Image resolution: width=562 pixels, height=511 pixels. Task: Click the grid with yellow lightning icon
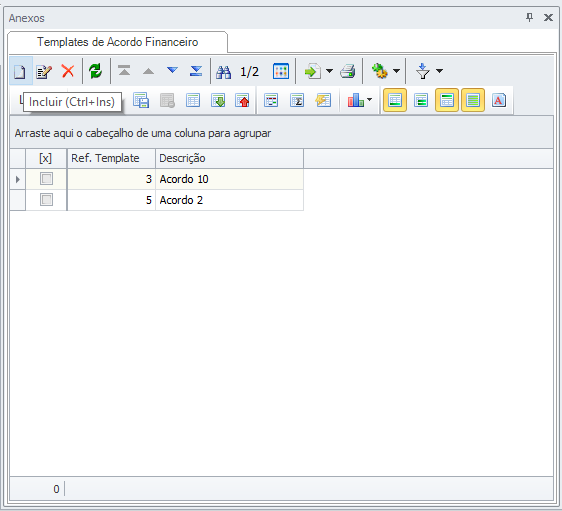pyautogui.click(x=323, y=100)
